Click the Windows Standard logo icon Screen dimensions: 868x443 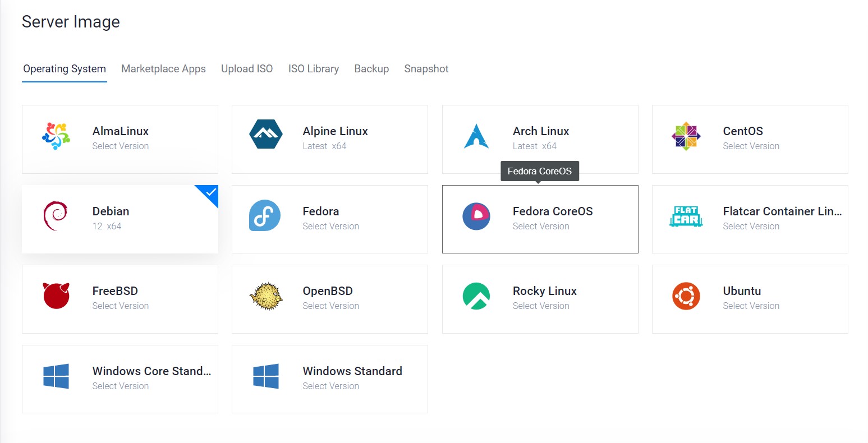[266, 376]
